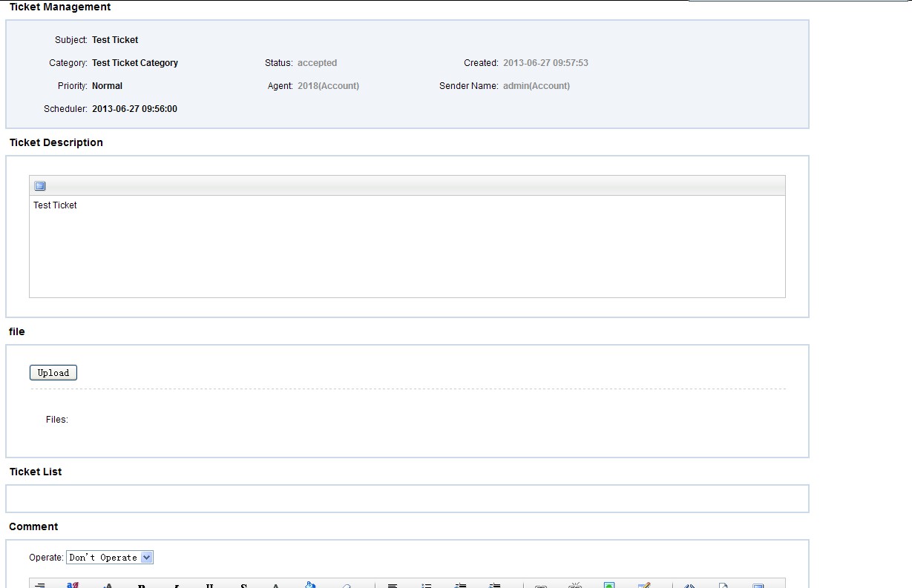
Task: Click the insert link icon in comment toolbar
Action: pos(541,586)
